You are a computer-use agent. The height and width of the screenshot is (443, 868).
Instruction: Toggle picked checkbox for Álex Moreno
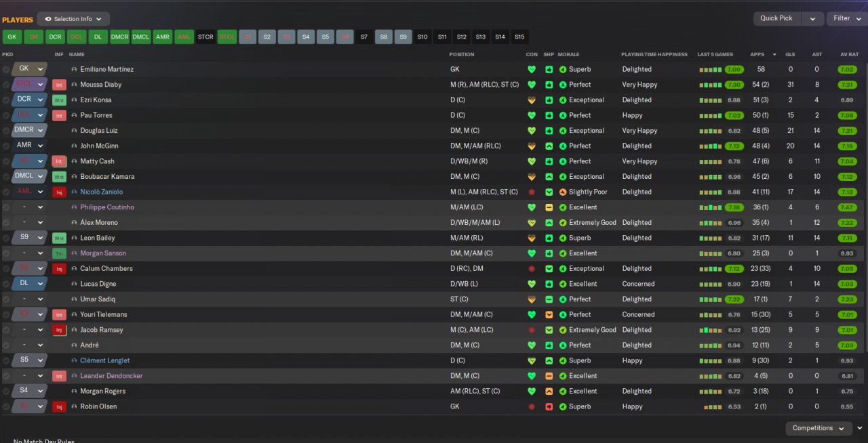[6, 223]
